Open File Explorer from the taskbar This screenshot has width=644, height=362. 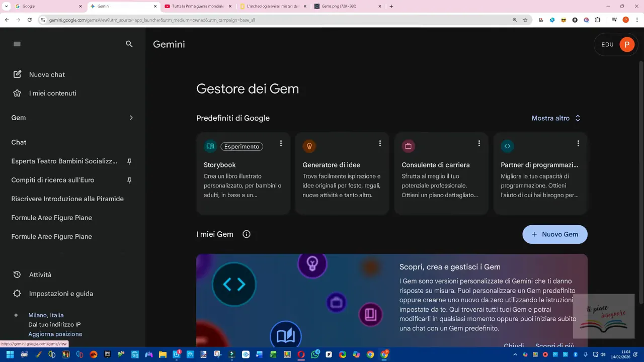(x=163, y=354)
